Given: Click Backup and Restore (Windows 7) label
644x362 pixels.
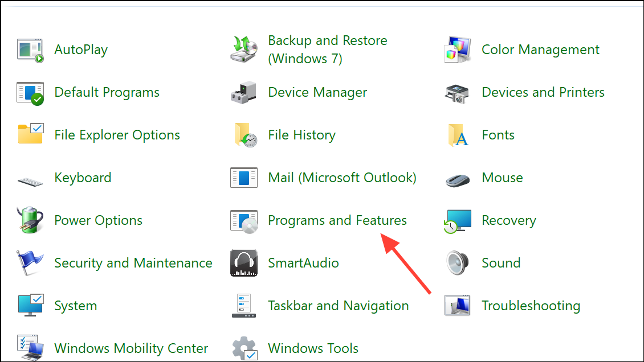Looking at the screenshot, I should (x=327, y=49).
